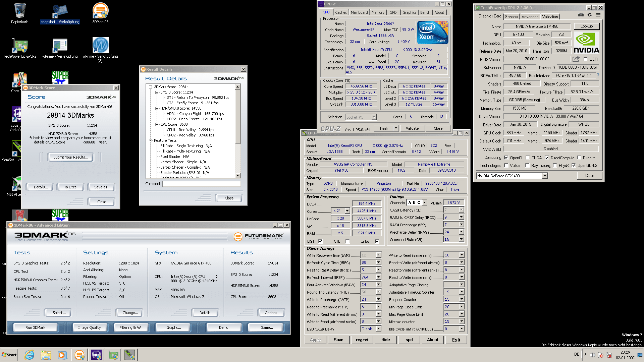Switch to the Sensors tab in GPU-Z
This screenshot has width=644, height=362.
[512, 16]
